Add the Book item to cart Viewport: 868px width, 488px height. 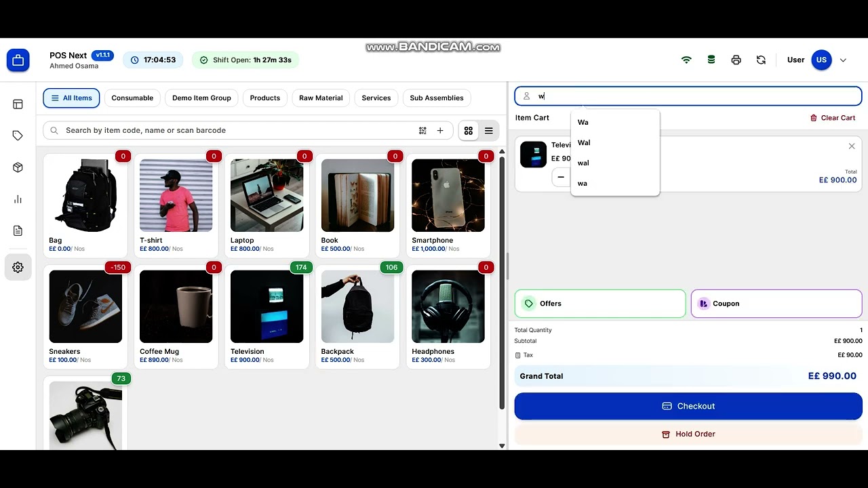click(x=357, y=205)
